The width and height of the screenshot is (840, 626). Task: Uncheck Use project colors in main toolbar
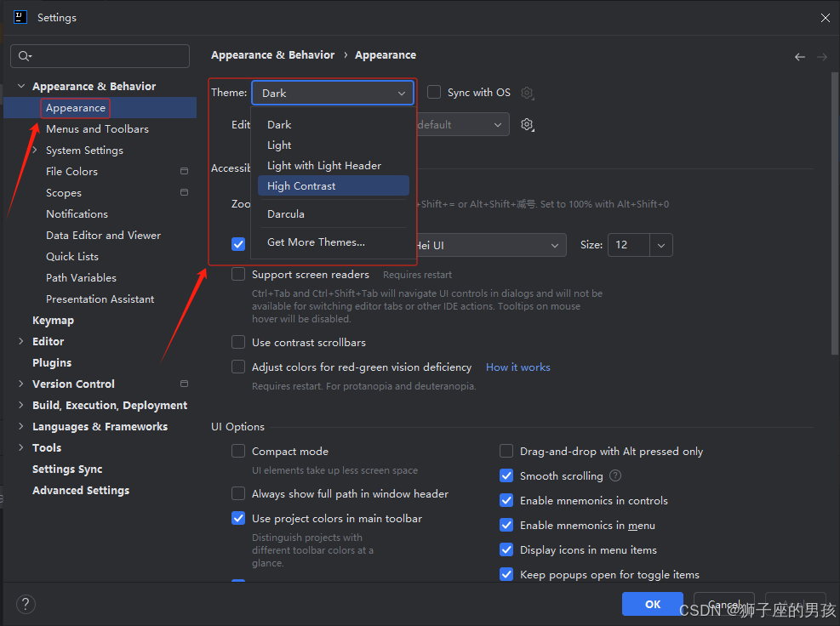point(238,518)
